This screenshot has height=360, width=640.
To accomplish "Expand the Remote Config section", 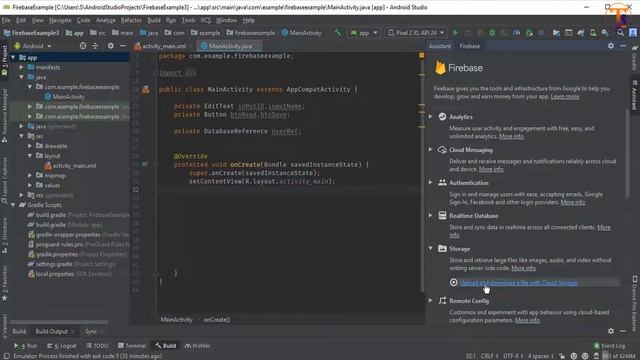I will click(x=431, y=300).
